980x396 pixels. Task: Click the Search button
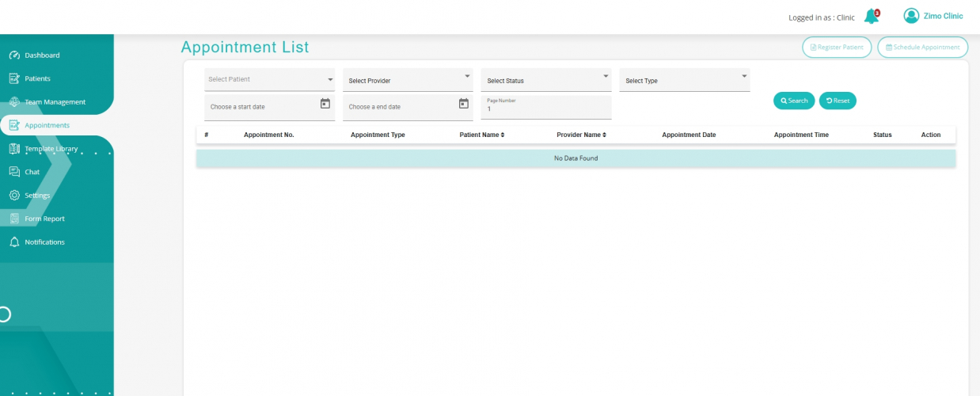[794, 101]
